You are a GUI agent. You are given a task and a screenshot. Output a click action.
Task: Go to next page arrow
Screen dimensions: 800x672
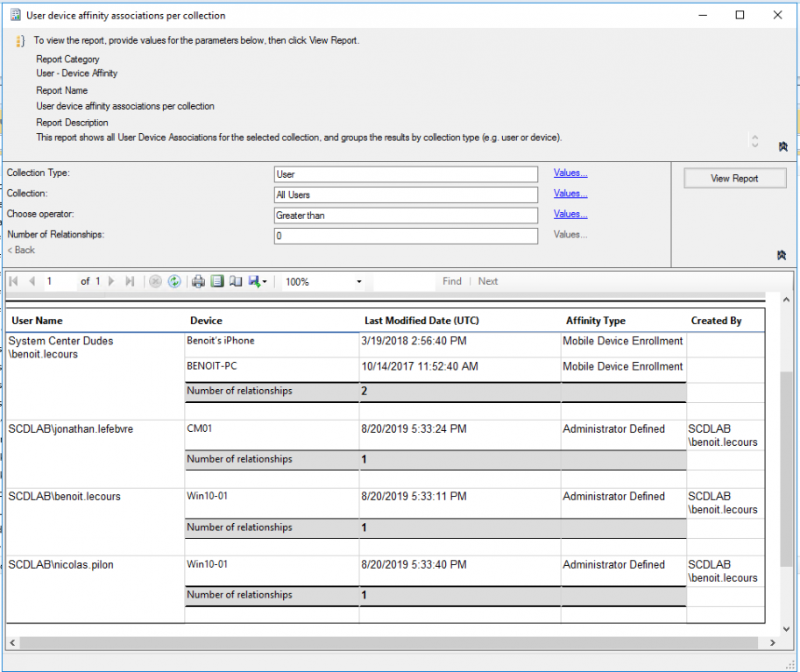tap(112, 281)
